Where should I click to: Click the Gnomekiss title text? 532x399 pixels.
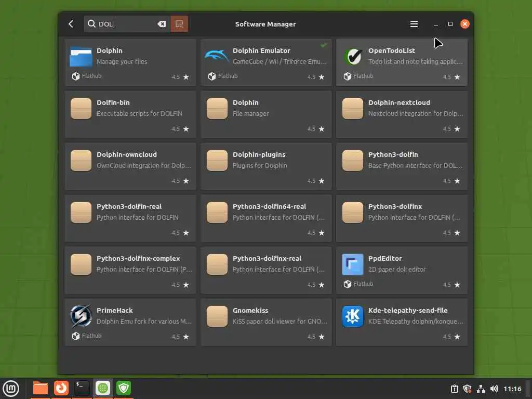click(250, 310)
